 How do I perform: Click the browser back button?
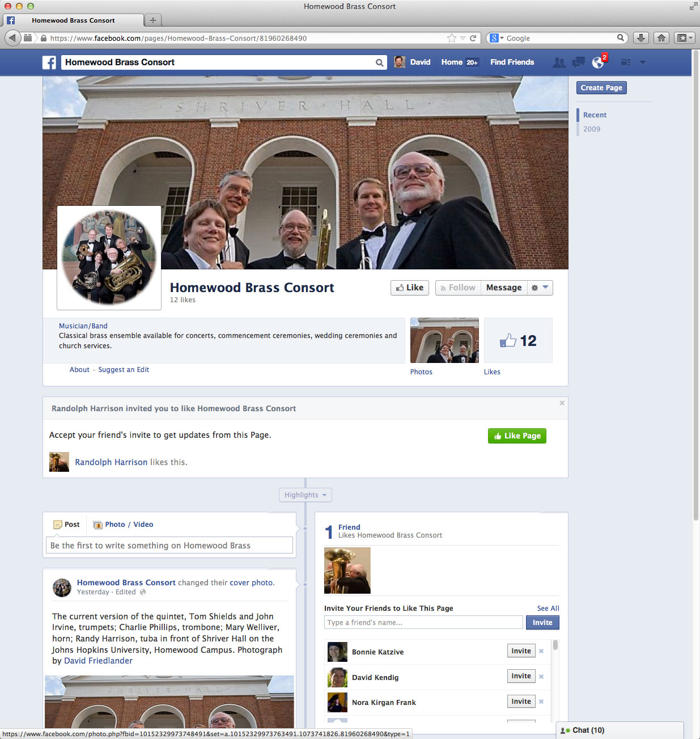click(12, 38)
